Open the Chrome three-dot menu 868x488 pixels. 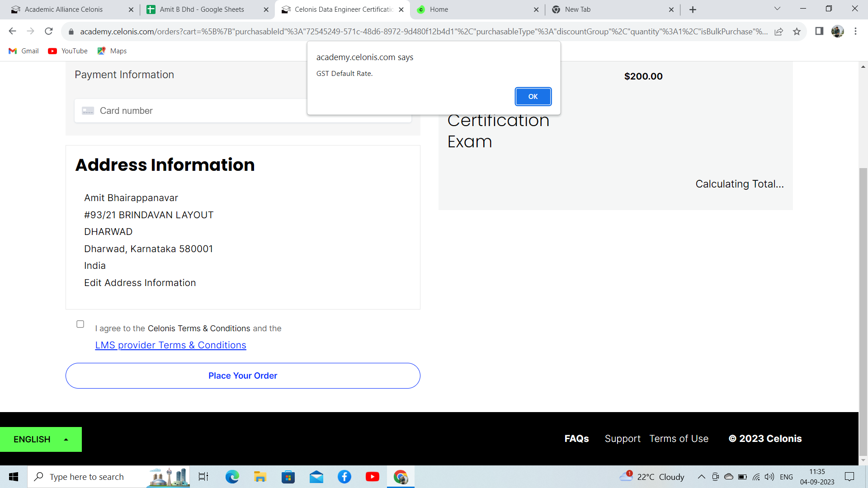pos(855,31)
